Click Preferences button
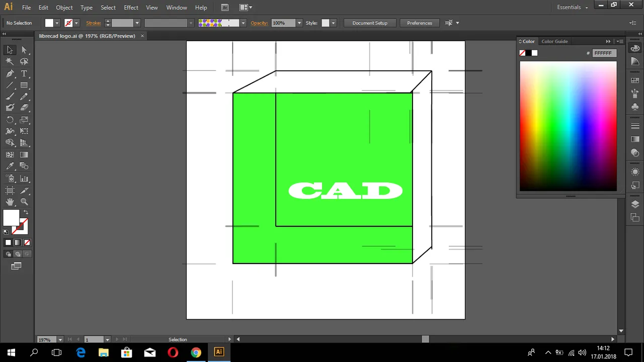The height and width of the screenshot is (362, 644). click(420, 23)
